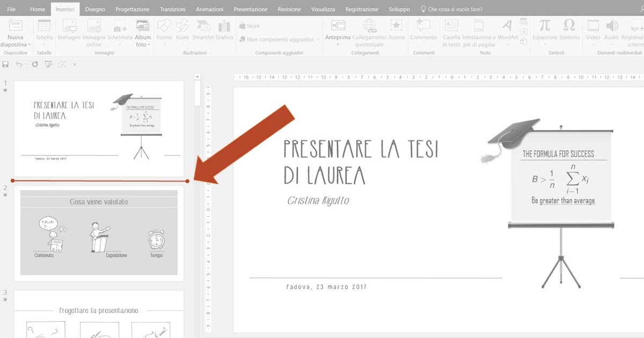This screenshot has width=644, height=338.
Task: Switch to the Home ribbon tab
Action: coord(37,9)
